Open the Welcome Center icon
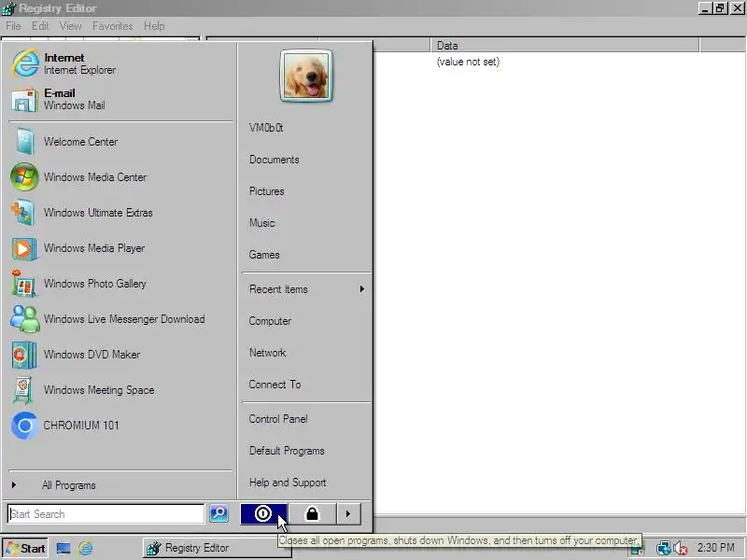The width and height of the screenshot is (747, 560). [x=24, y=142]
